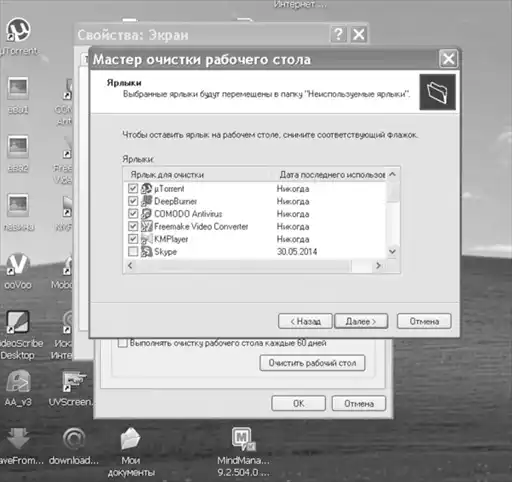Select the UVScreen desktop shortcut

tap(73, 382)
